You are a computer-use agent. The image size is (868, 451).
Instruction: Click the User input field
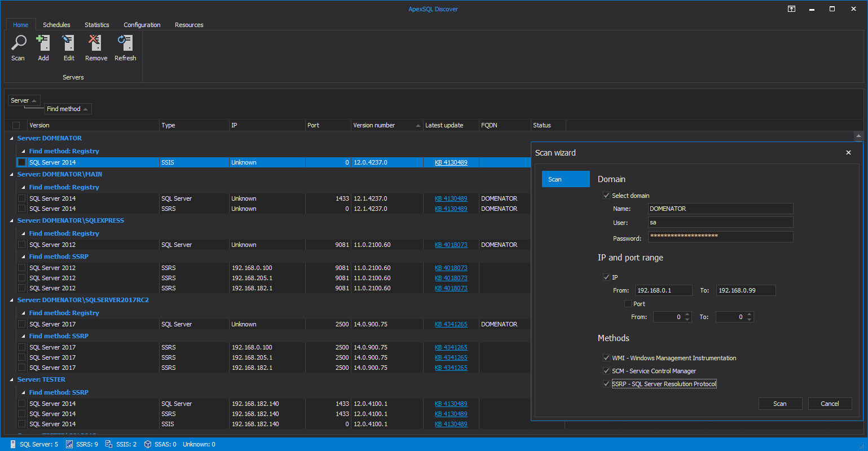click(x=720, y=222)
